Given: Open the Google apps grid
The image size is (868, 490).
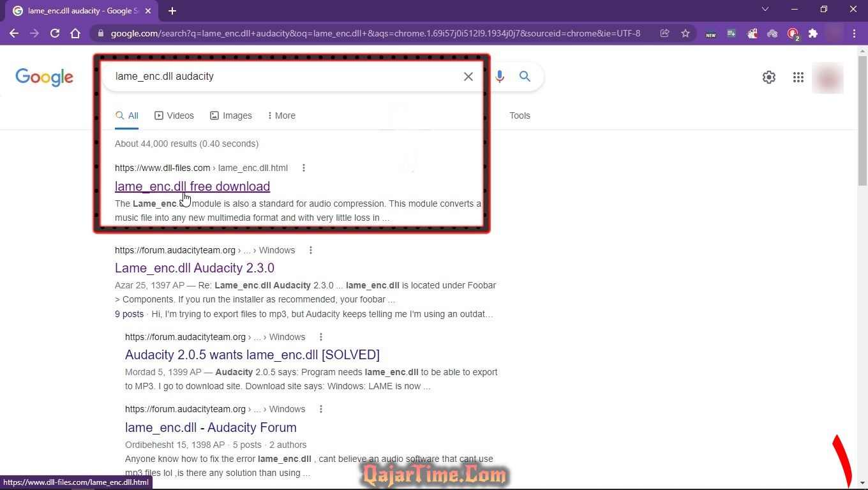Looking at the screenshot, I should (798, 77).
